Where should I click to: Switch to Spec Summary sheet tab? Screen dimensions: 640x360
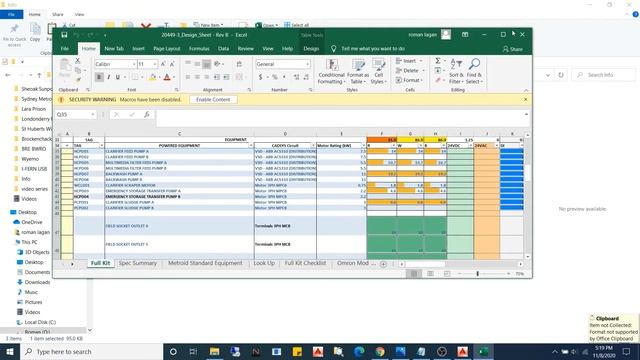click(x=138, y=263)
